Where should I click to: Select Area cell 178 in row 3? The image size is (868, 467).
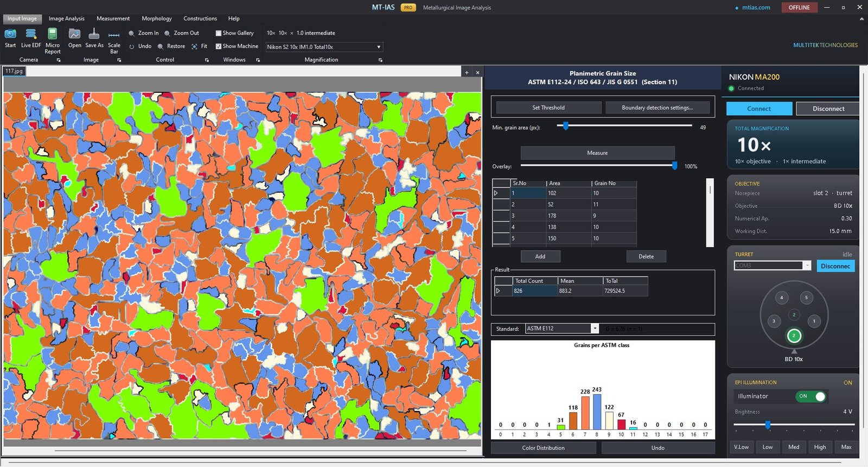pyautogui.click(x=568, y=216)
